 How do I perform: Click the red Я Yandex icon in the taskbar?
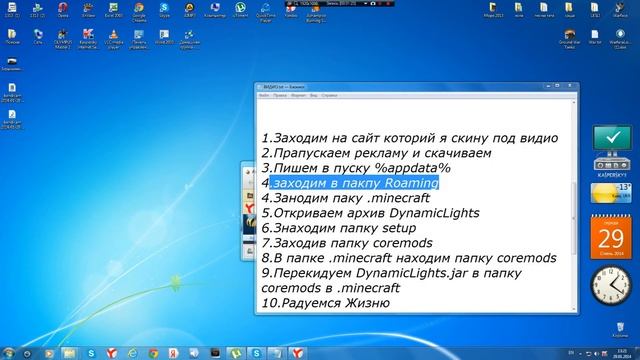click(x=173, y=353)
